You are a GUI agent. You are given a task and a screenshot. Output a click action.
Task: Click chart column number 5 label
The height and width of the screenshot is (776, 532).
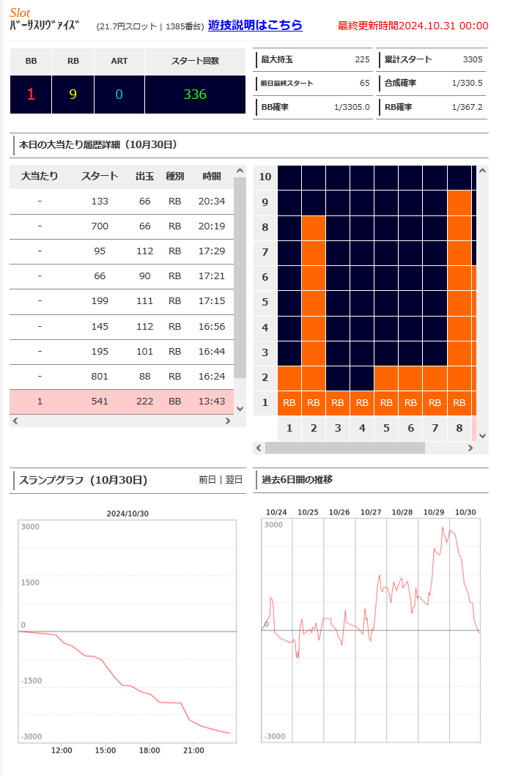pyautogui.click(x=386, y=428)
